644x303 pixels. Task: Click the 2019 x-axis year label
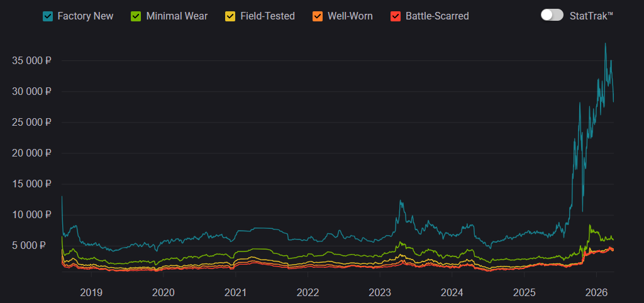[91, 292]
